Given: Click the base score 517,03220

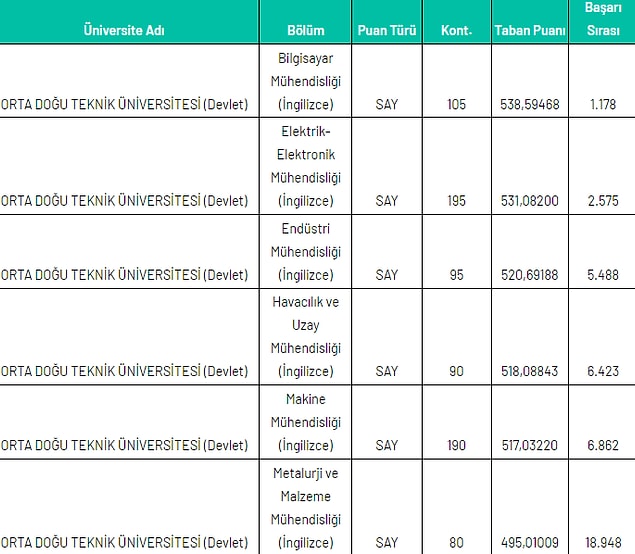Looking at the screenshot, I should 530,445.
